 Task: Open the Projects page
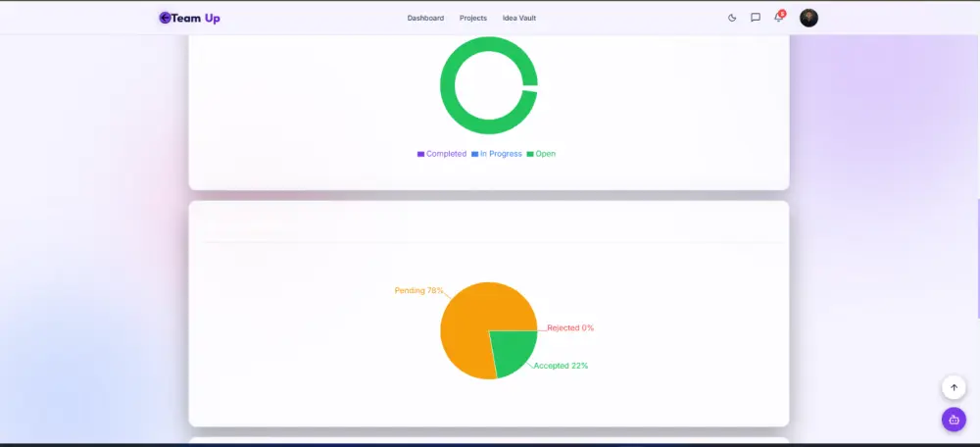pos(473,18)
